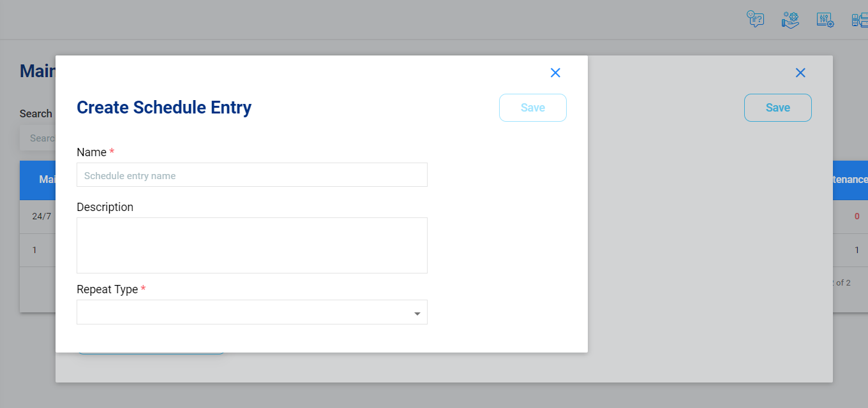Viewport: 868px width, 408px height.
Task: Save the new schedule entry
Action: coord(533,108)
